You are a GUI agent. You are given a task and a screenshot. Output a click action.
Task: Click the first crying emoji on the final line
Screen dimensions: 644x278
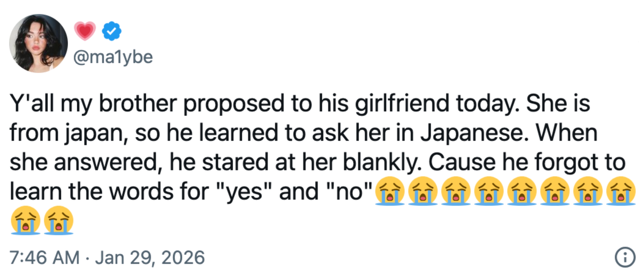tap(26, 220)
